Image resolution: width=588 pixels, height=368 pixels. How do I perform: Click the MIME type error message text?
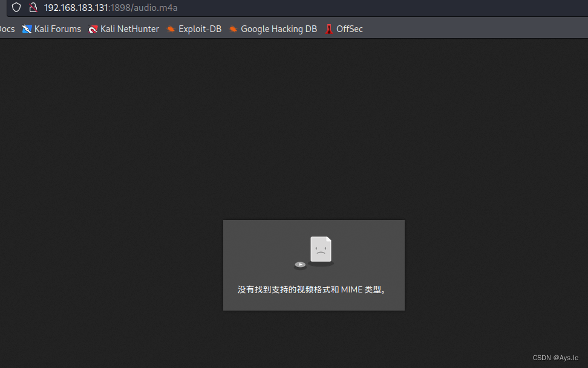312,289
